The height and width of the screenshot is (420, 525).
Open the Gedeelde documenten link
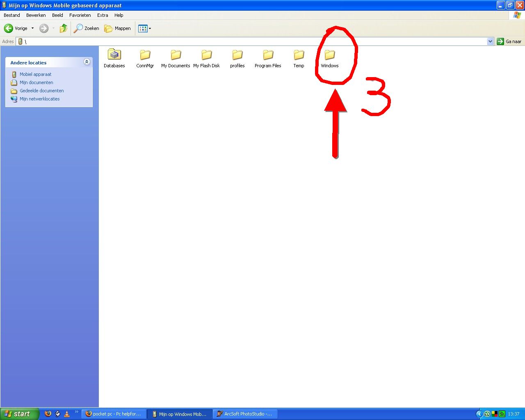pos(42,91)
